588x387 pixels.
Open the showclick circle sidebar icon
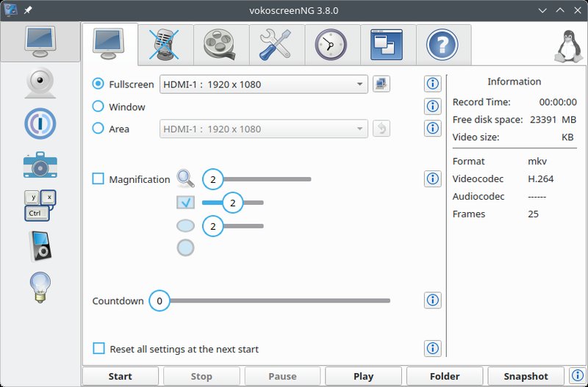[x=40, y=124]
